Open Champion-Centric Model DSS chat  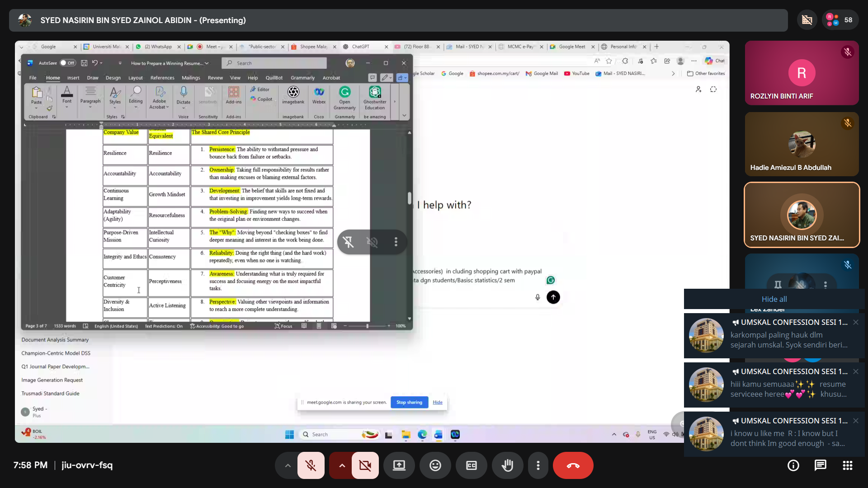[56, 353]
